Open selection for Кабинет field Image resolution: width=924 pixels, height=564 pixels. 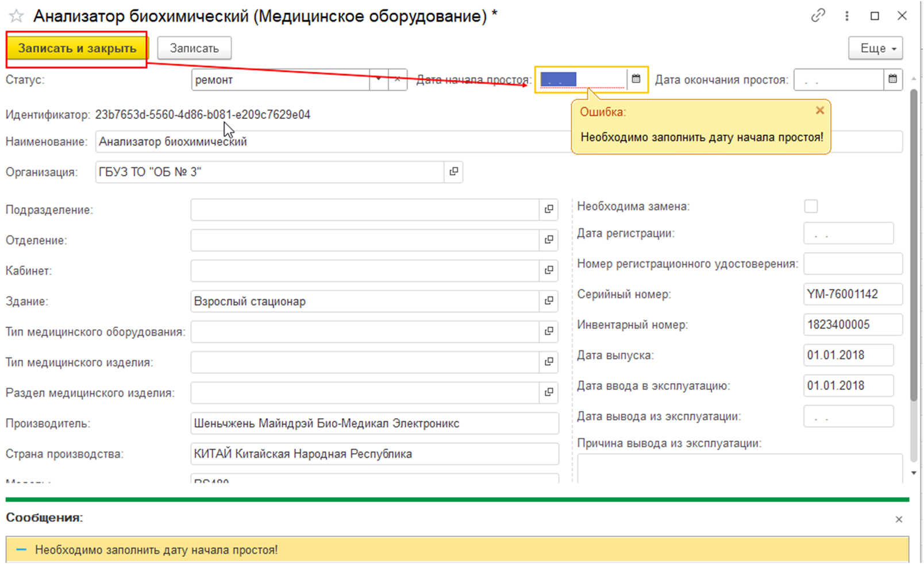tap(549, 271)
